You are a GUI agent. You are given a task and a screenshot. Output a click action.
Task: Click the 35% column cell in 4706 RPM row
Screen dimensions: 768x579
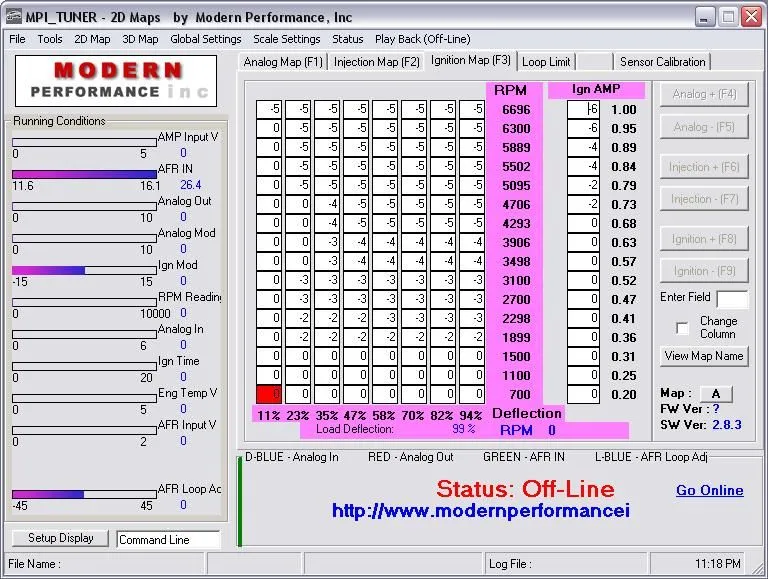point(327,204)
